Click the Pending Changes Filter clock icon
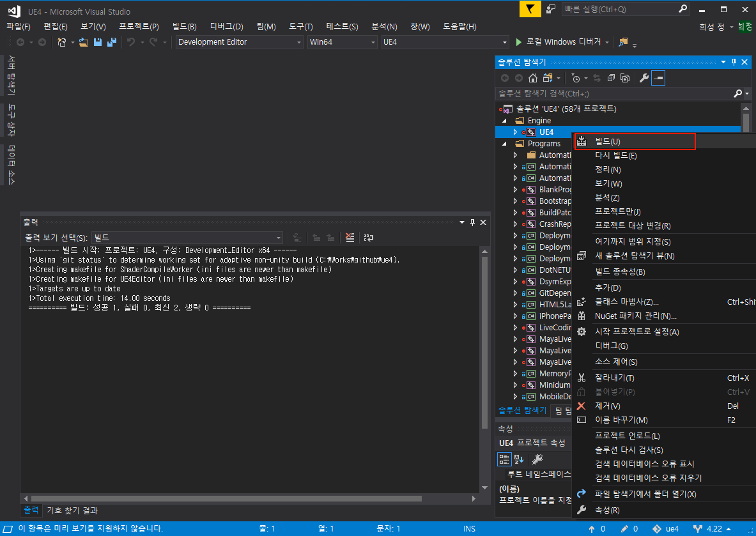Screen dimensions: 756x536 [x=576, y=78]
